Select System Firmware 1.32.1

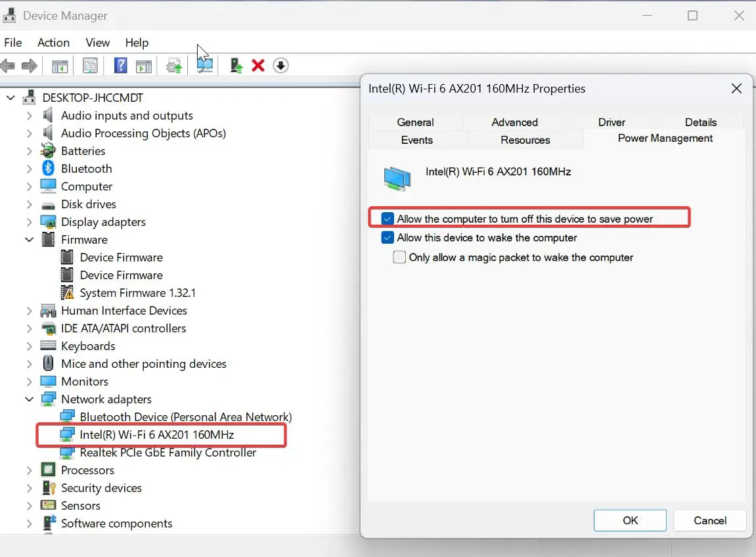click(x=137, y=293)
